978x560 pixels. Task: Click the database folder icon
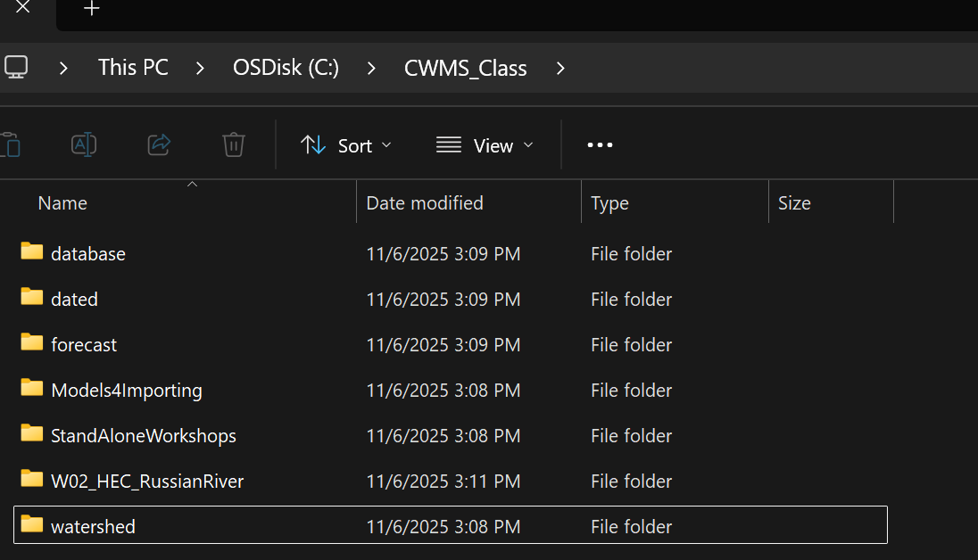pyautogui.click(x=32, y=252)
